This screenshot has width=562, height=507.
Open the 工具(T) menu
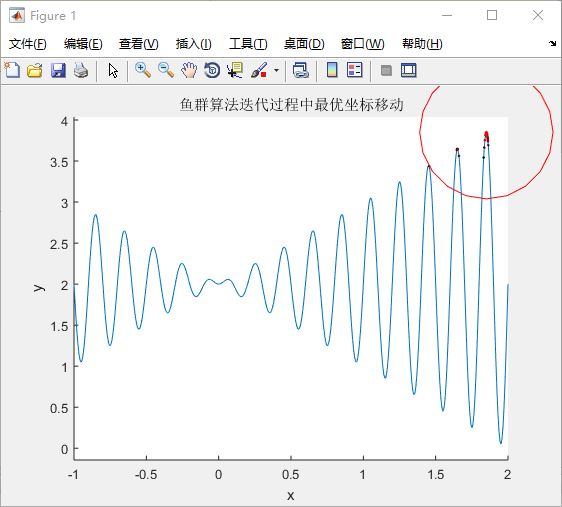(x=248, y=44)
